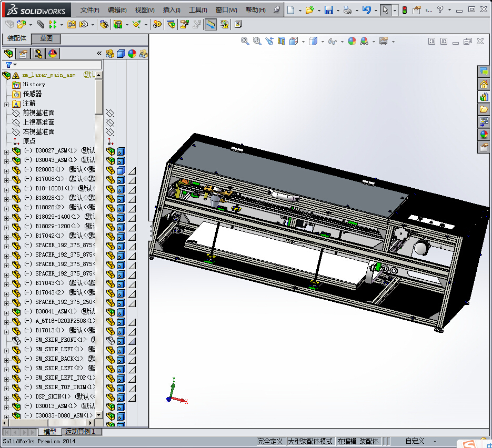
Task: Click the Take Snapshot icon
Action: pos(238,24)
